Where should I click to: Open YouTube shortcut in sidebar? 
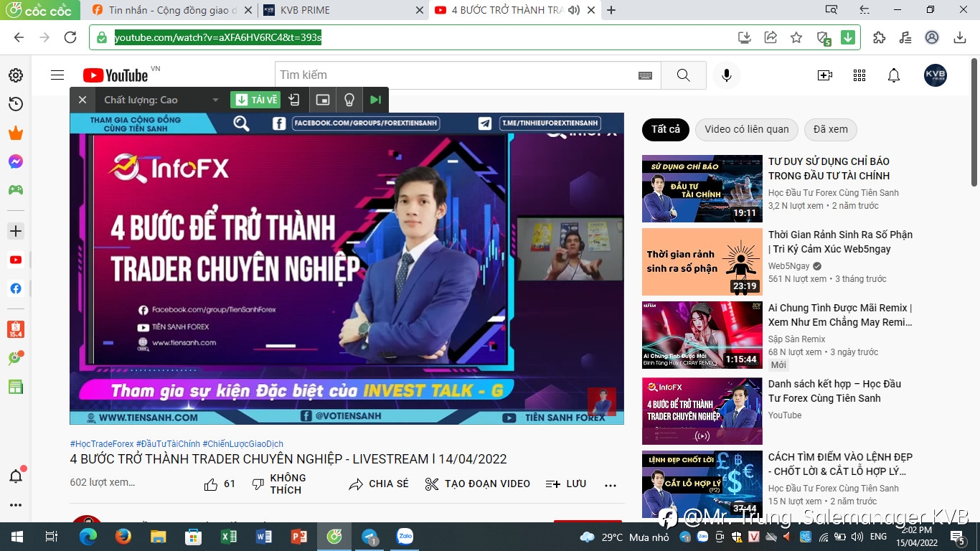[x=16, y=260]
